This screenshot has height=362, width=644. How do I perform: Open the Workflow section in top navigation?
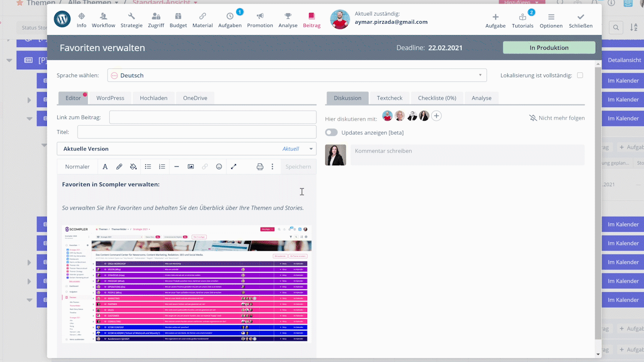(103, 20)
